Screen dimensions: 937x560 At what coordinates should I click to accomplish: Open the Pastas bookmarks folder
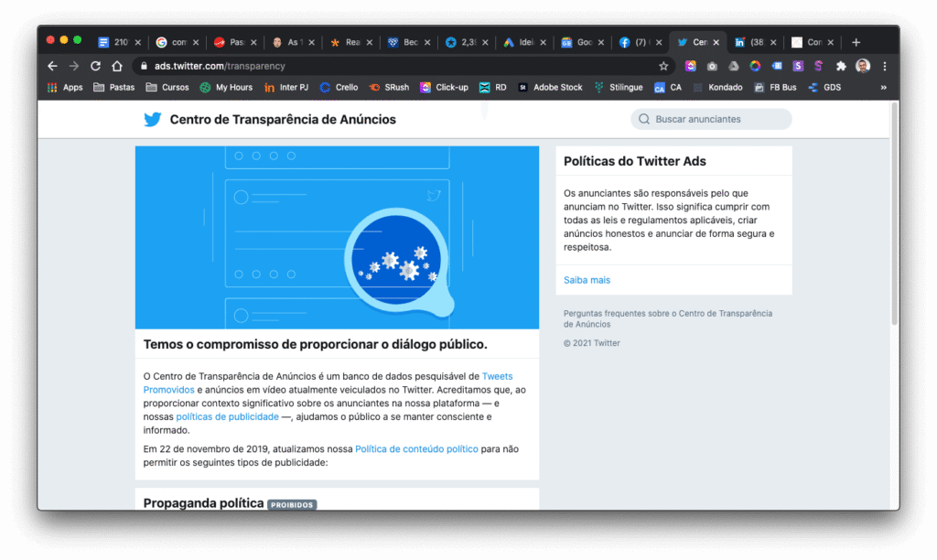(114, 87)
